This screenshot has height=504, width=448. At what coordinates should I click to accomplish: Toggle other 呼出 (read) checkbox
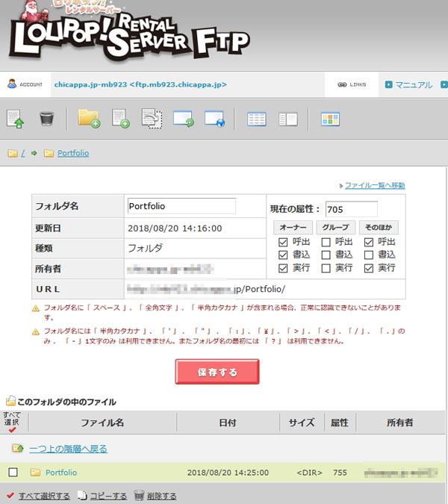[369, 242]
